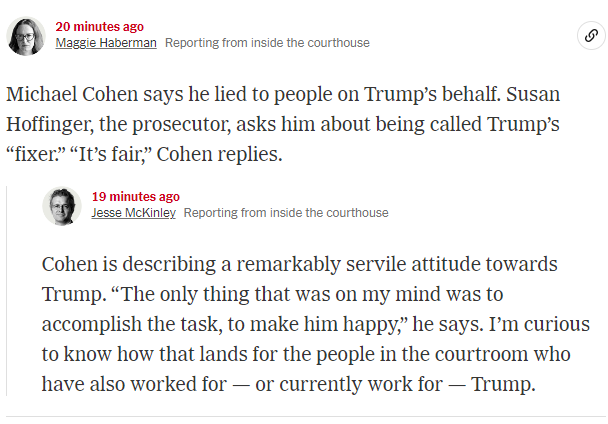Click the horizontal divider below the reply
The image size is (608, 424).
pyautogui.click(x=306, y=417)
